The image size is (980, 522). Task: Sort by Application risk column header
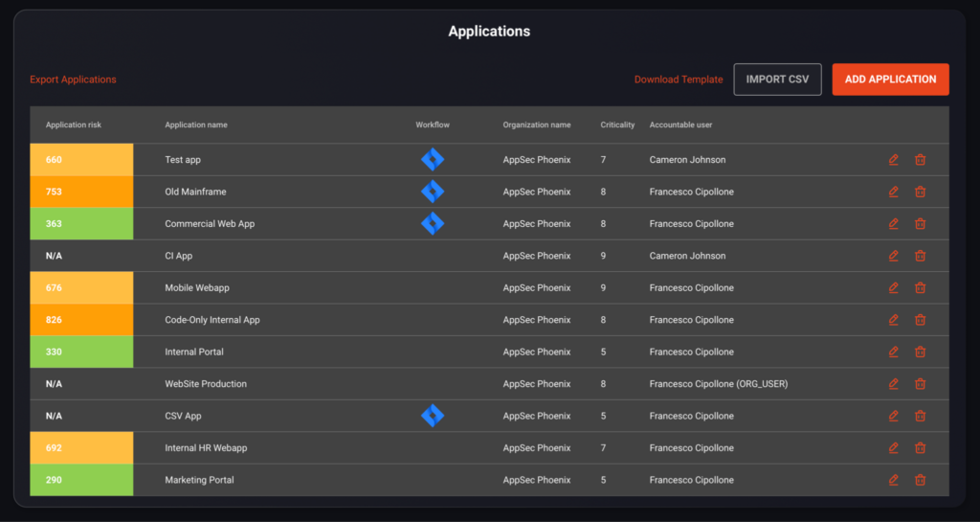[73, 125]
